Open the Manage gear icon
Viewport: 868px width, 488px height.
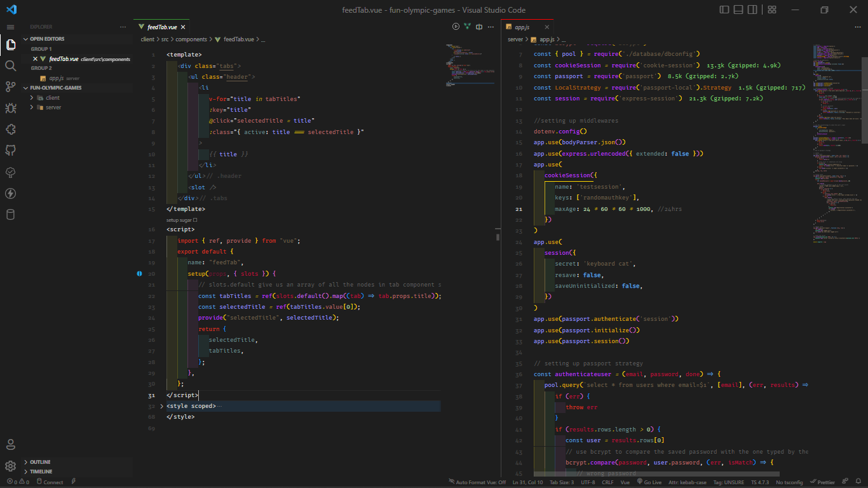click(10, 466)
